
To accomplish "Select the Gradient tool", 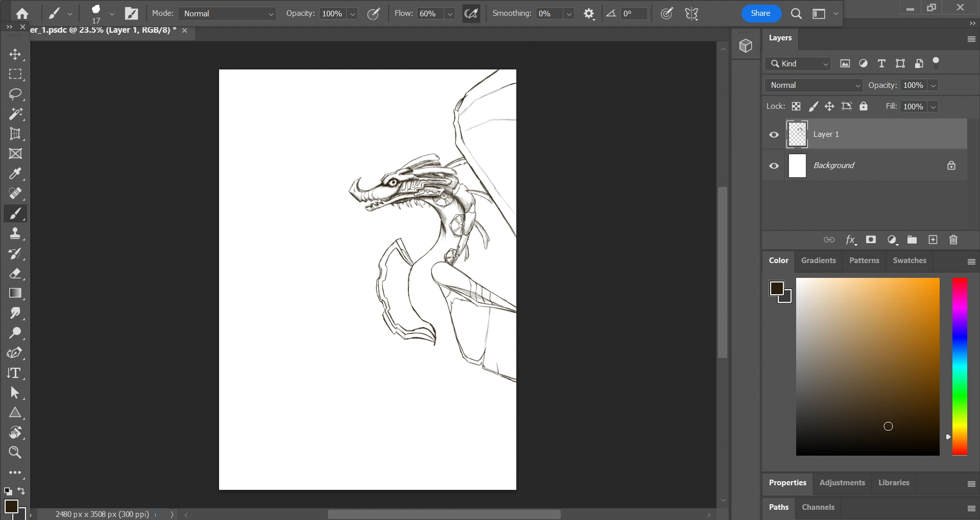I will point(15,293).
